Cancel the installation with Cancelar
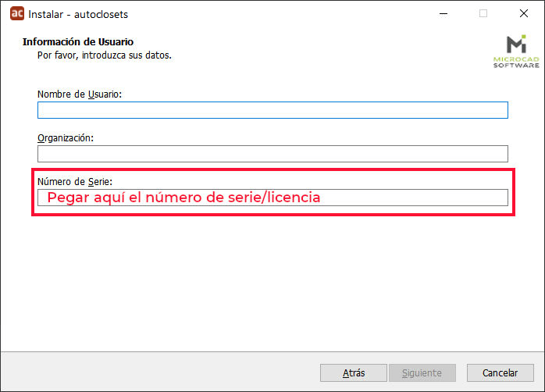545x392 pixels. click(500, 373)
